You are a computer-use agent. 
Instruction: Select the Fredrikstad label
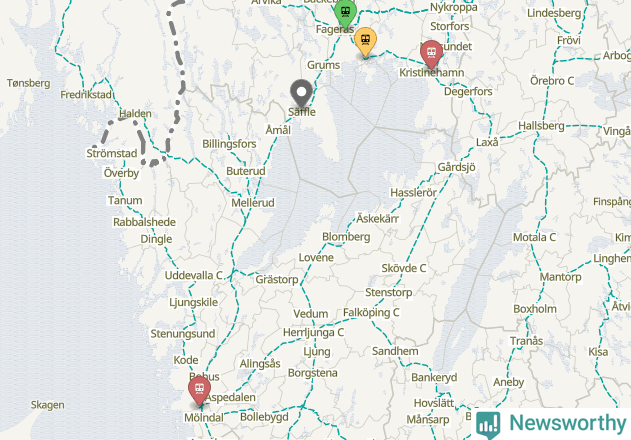click(86, 95)
